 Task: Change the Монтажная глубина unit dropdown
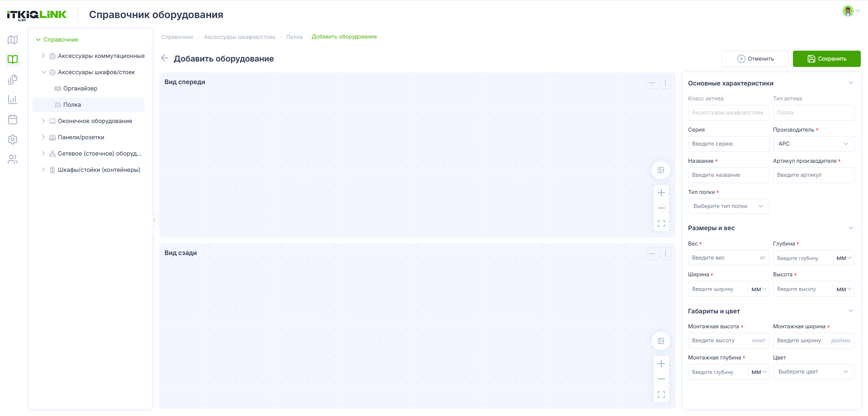pyautogui.click(x=759, y=372)
